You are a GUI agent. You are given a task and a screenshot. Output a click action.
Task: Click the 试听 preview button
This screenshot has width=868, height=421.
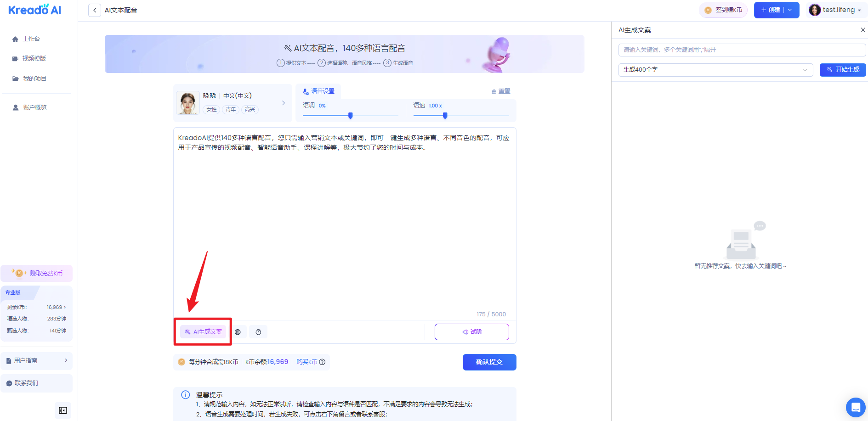pyautogui.click(x=471, y=332)
